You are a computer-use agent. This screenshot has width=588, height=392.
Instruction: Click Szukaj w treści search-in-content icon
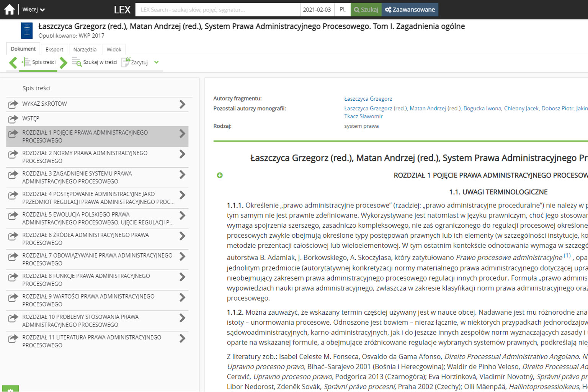coord(77,62)
